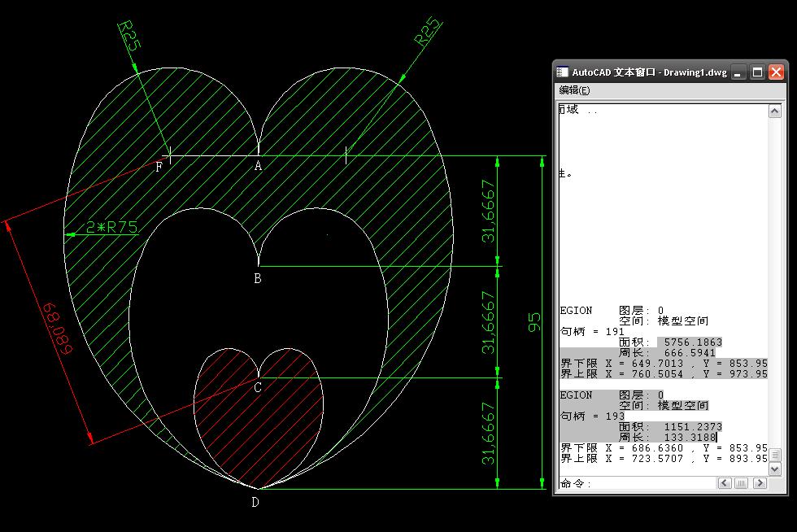Click the horizontal scrollbar thumb

[x=742, y=482]
